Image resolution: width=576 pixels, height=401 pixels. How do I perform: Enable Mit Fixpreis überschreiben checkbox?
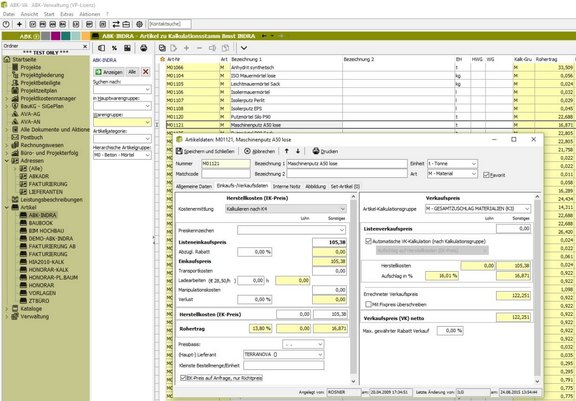pyautogui.click(x=368, y=304)
